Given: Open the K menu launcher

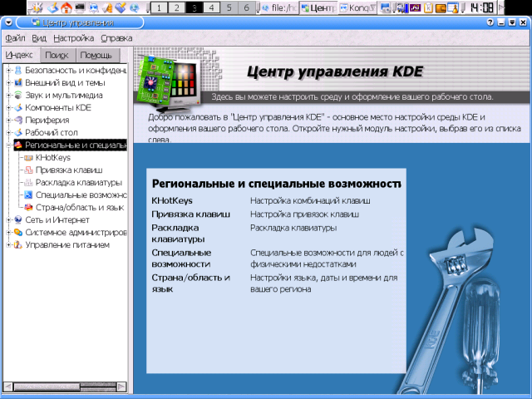Looking at the screenshot, I should pyautogui.click(x=37, y=7).
